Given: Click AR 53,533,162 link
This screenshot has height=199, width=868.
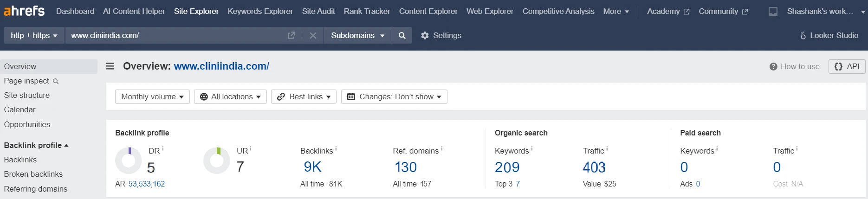Looking at the screenshot, I should click(147, 184).
